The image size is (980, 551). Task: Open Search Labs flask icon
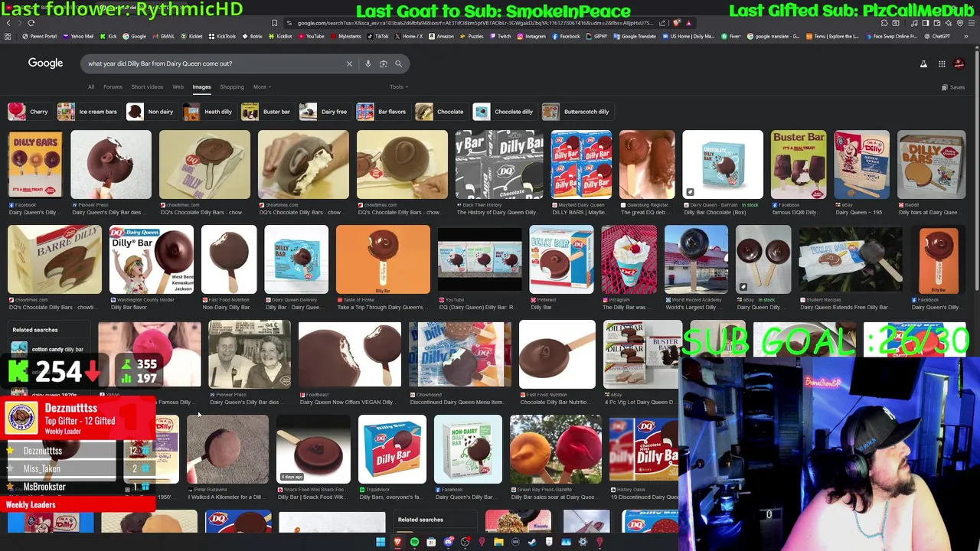[923, 64]
